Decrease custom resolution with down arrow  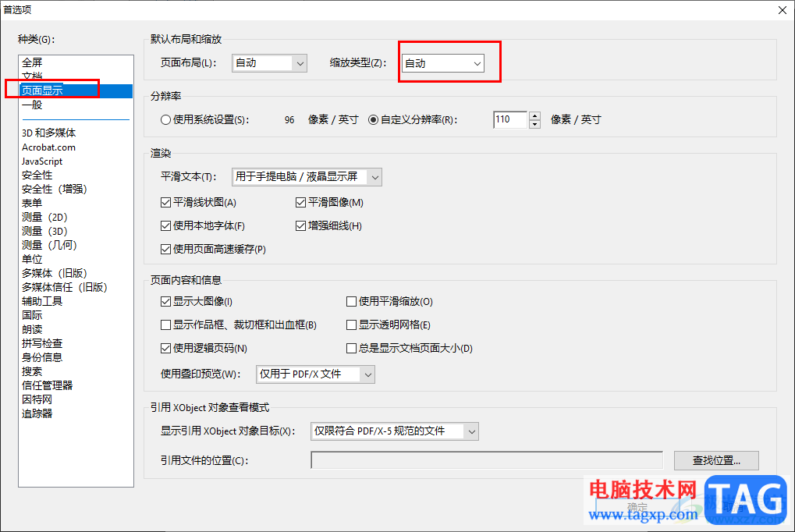coord(534,124)
